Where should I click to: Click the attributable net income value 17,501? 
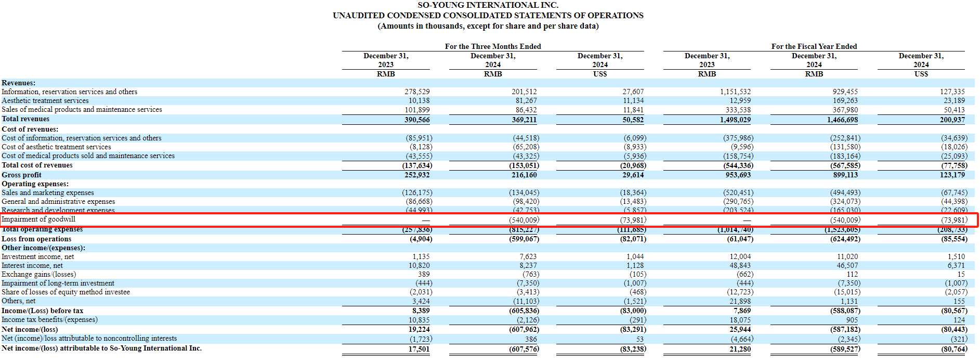point(419,350)
